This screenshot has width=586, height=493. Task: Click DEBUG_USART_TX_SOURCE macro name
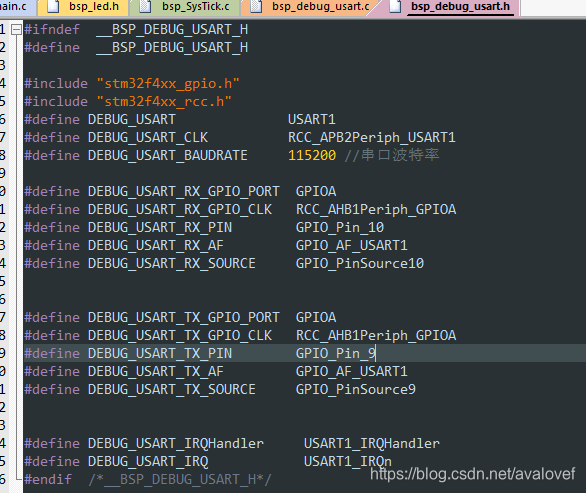pos(172,389)
